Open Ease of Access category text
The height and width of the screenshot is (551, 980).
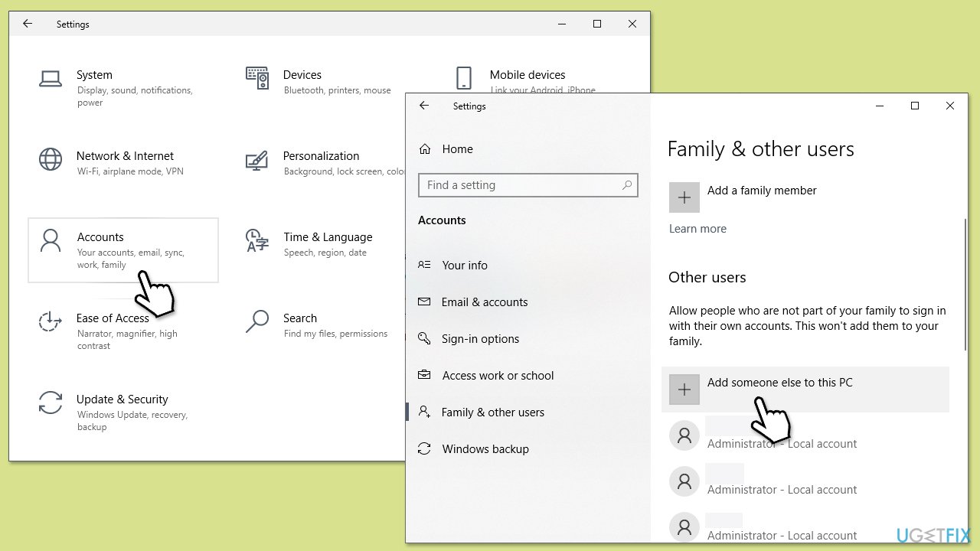[113, 318]
